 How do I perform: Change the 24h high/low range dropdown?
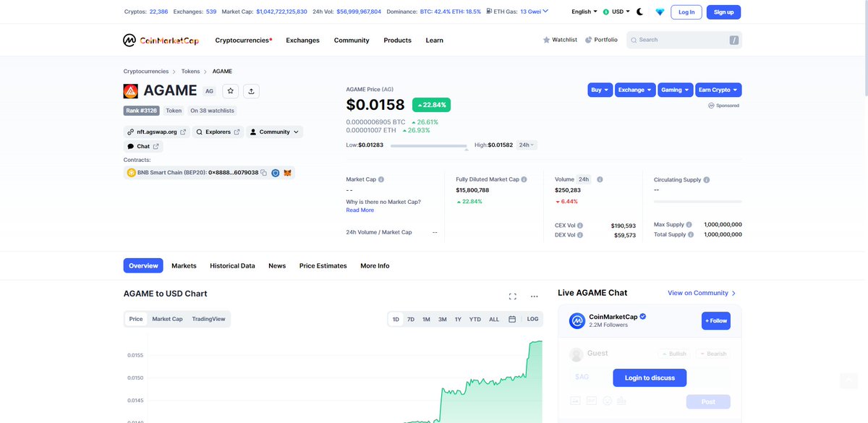click(x=527, y=145)
